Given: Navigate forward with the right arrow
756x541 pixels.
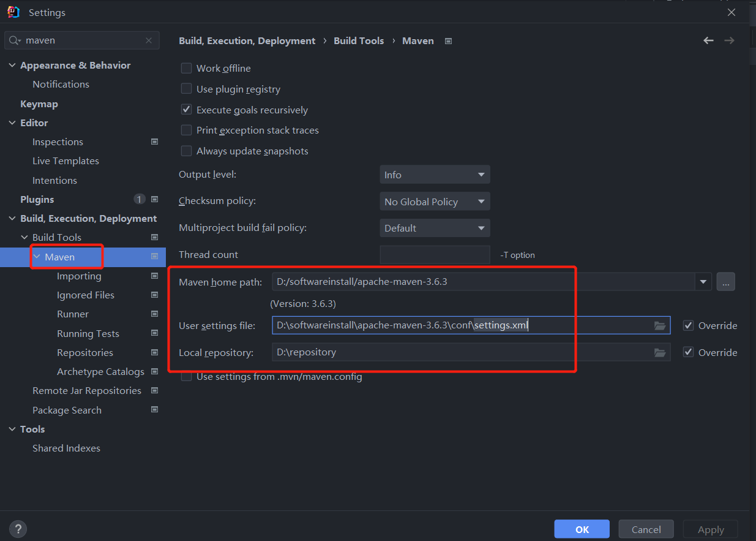Looking at the screenshot, I should tap(729, 40).
